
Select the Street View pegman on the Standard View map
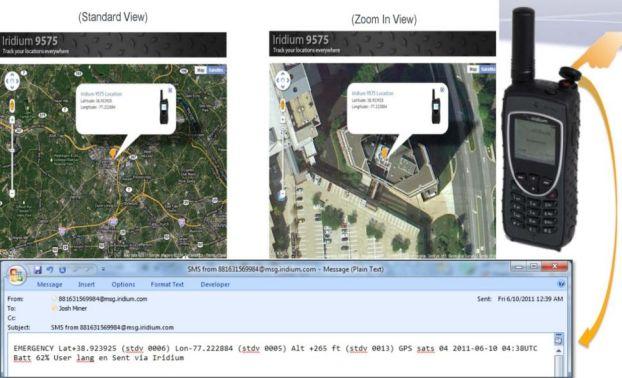pyautogui.click(x=12, y=106)
